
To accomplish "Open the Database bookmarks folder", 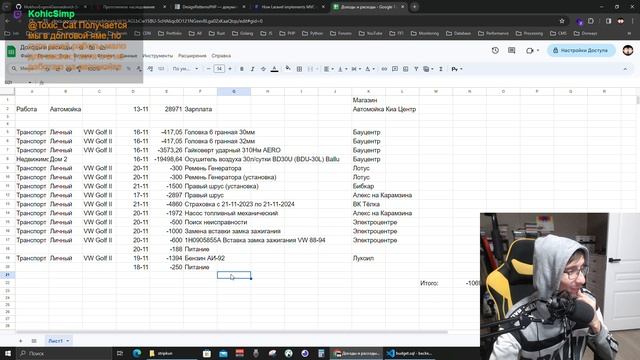I will click(458, 33).
